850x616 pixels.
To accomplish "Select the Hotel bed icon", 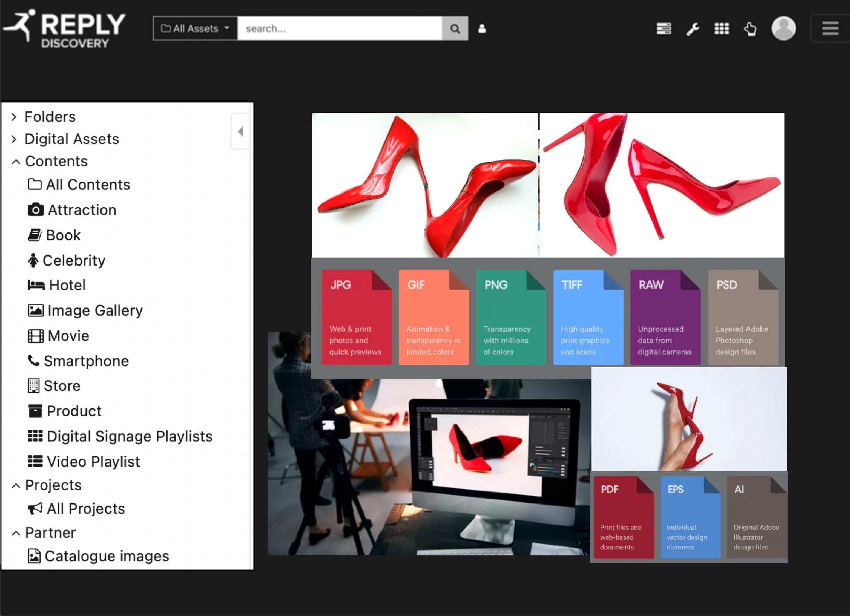I will pyautogui.click(x=36, y=285).
